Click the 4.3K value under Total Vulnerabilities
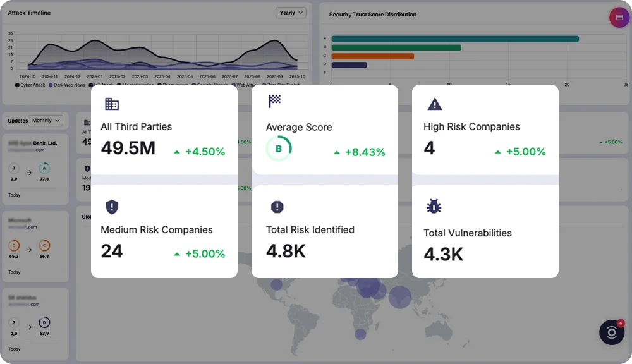The image size is (632, 364). click(x=444, y=254)
